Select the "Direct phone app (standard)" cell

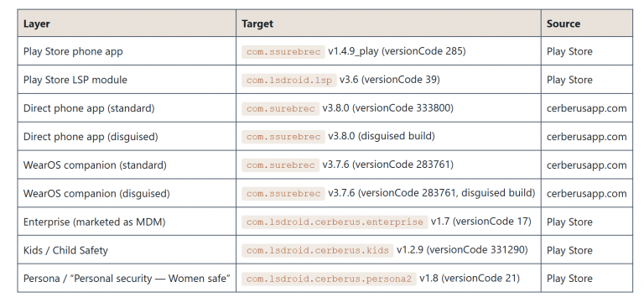[127, 107]
